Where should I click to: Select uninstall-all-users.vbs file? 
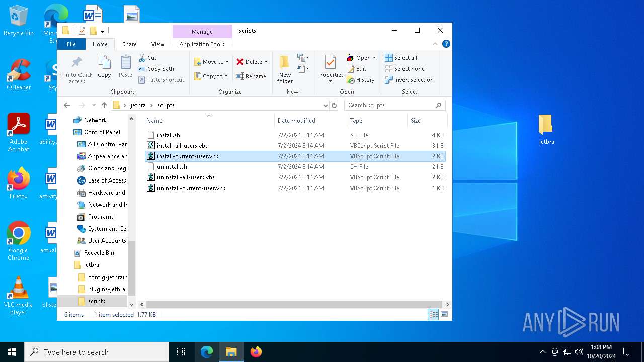point(295,177)
